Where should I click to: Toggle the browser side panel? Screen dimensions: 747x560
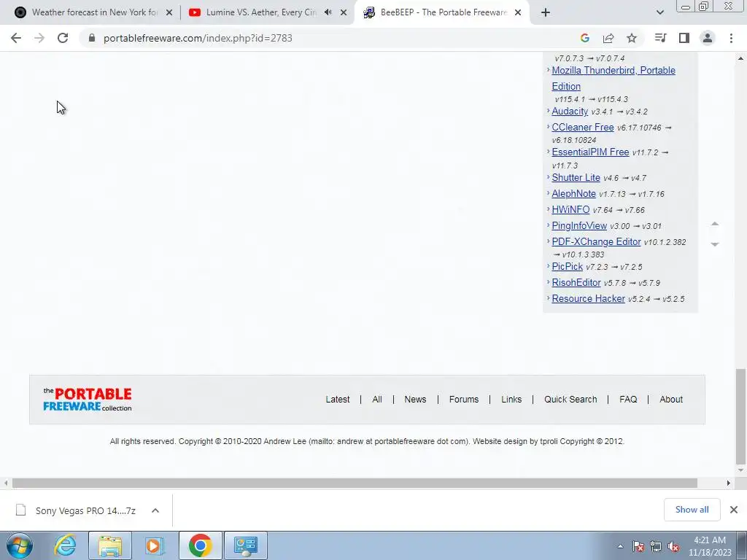pos(684,38)
